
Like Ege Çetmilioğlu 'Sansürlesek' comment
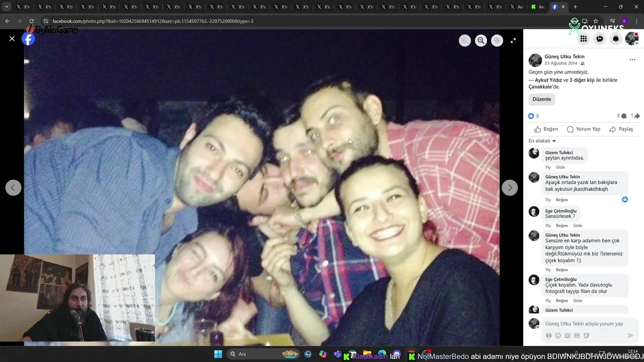point(562,226)
